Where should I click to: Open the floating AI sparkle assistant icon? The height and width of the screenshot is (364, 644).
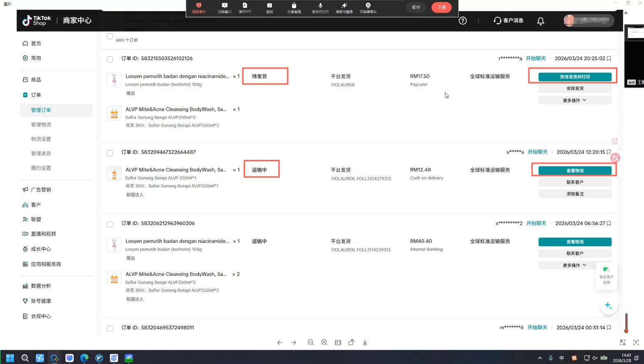pyautogui.click(x=608, y=305)
